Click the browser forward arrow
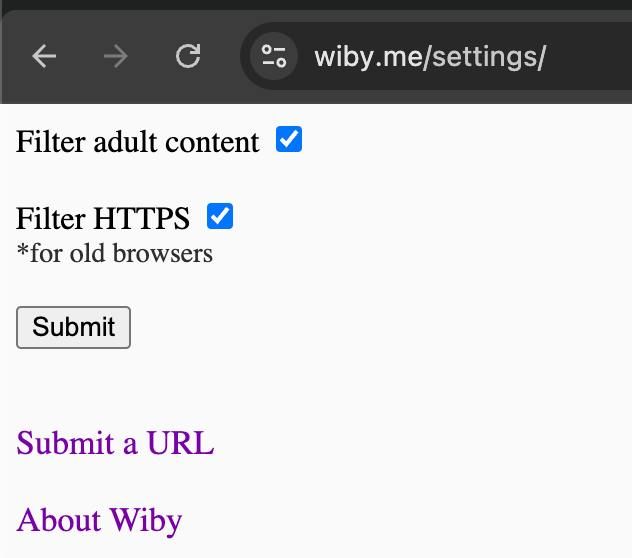Viewport: 632px width, 558px height. click(116, 56)
